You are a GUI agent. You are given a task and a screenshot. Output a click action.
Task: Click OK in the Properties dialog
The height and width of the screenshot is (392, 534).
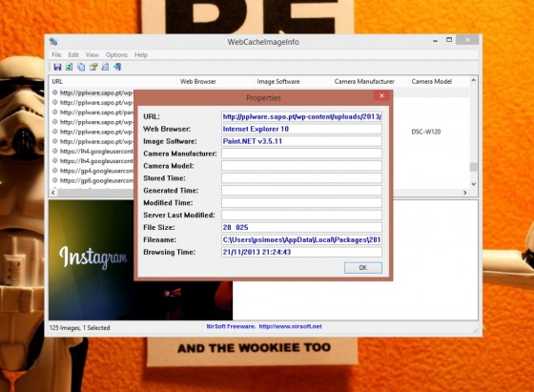click(x=363, y=268)
